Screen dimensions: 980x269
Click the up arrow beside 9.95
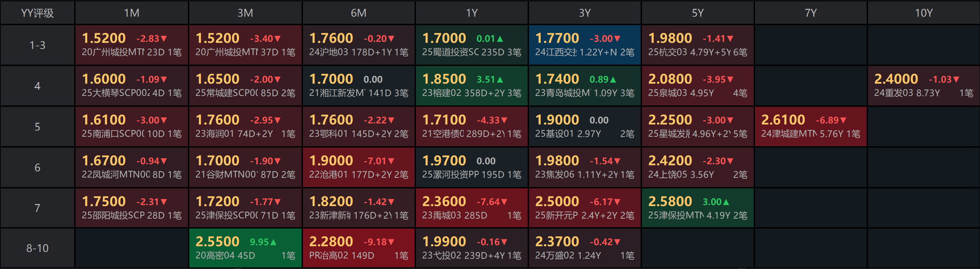(273, 242)
